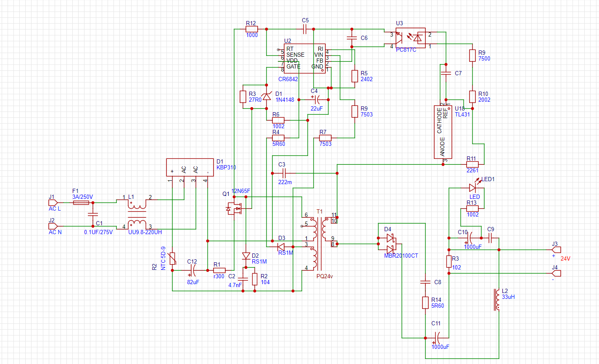Select the R1 resistor symbol

[x=219, y=270]
